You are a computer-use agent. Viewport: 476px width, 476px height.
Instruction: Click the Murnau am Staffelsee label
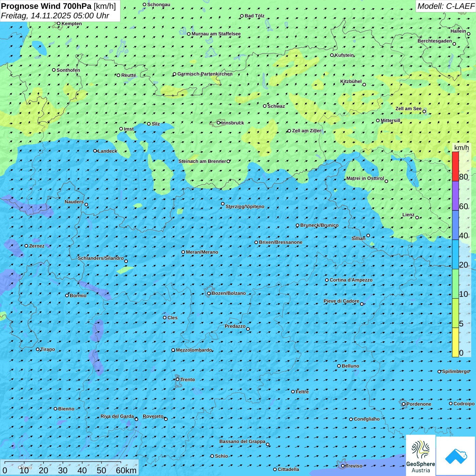click(x=216, y=34)
